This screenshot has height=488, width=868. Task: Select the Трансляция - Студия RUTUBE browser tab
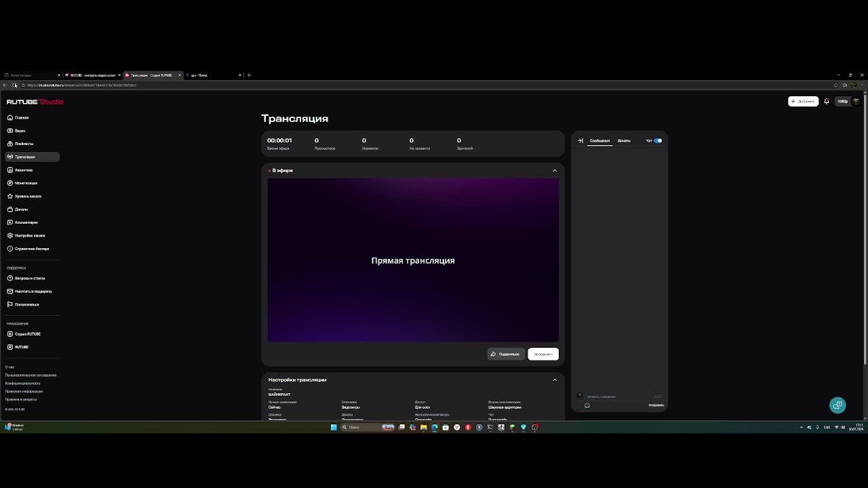tap(153, 75)
